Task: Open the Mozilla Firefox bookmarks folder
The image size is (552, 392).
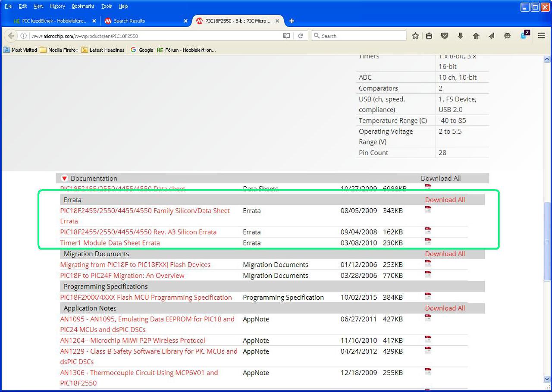Action: (59, 50)
